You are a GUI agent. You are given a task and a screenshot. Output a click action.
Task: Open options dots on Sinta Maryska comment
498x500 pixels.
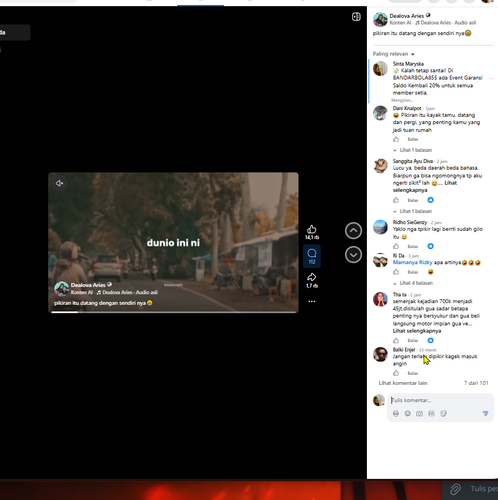tap(491, 79)
